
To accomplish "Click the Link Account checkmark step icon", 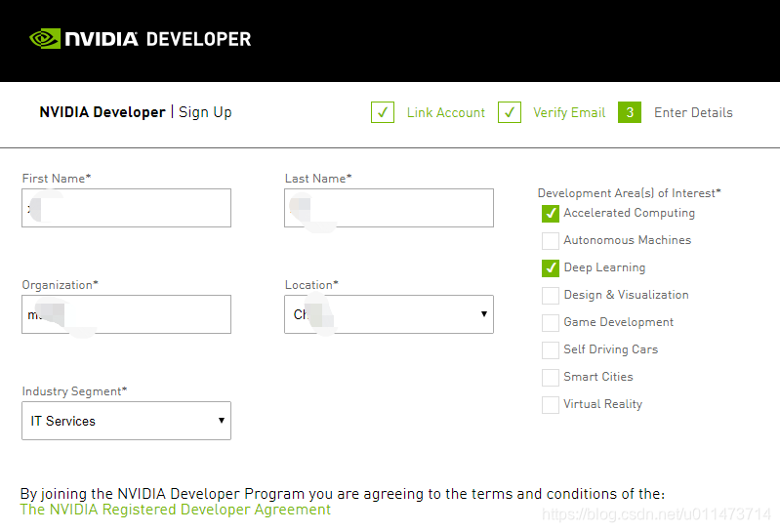I will 383,112.
